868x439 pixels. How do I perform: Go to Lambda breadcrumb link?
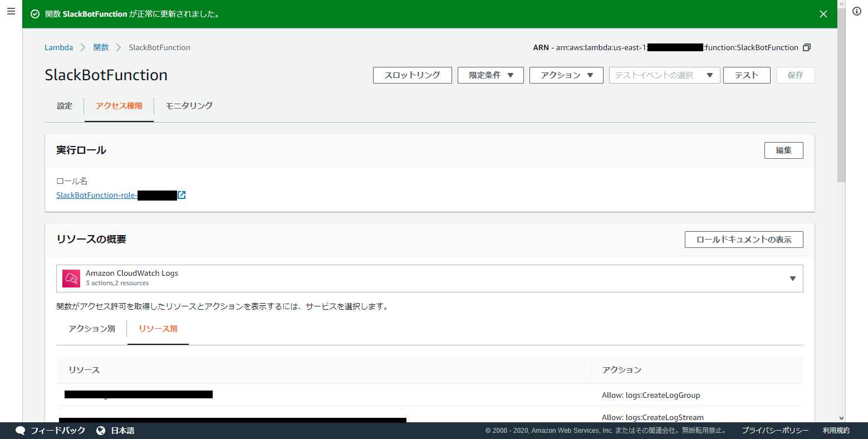click(x=58, y=47)
